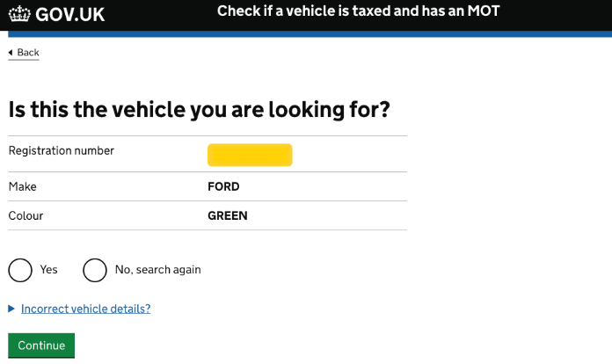
Task: Click the No, search again label text
Action: (x=158, y=270)
